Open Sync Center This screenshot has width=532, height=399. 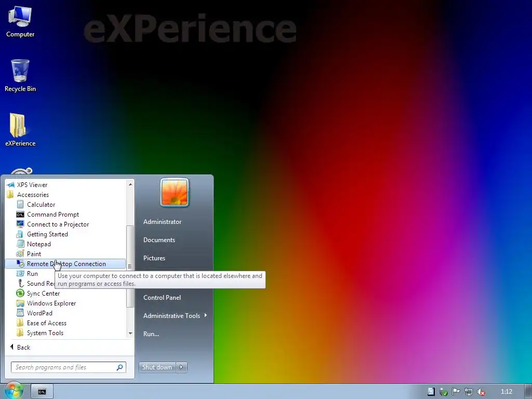[x=43, y=294]
